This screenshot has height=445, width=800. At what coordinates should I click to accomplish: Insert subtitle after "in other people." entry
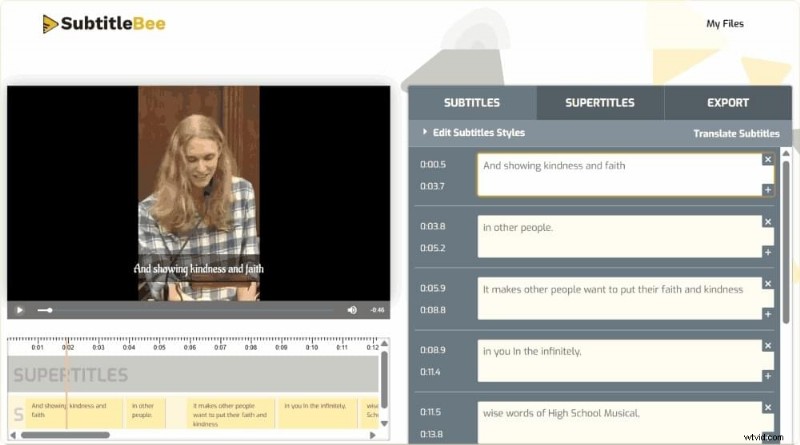coord(768,252)
